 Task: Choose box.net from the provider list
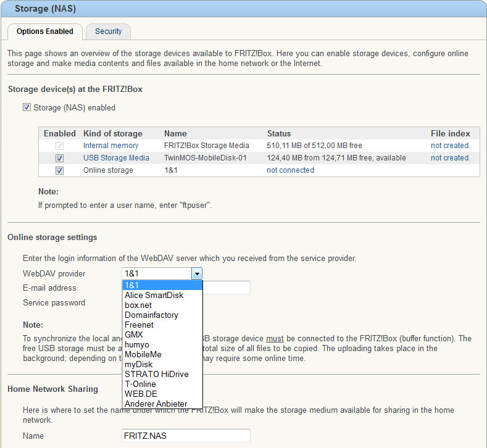click(162, 305)
